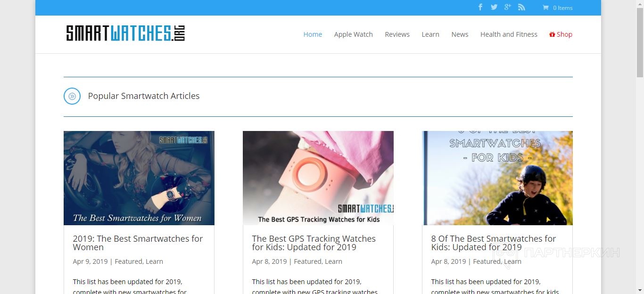Click the Featured category under the women article
Screen dimensions: 644x294
(x=128, y=261)
